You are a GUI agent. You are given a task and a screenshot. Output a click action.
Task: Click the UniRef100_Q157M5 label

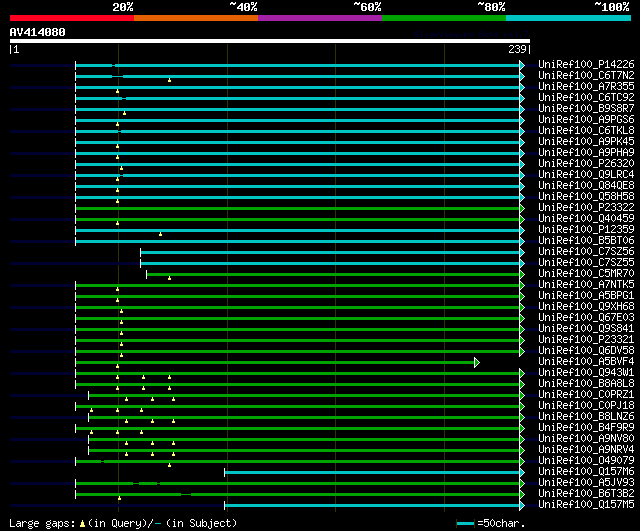(x=586, y=505)
